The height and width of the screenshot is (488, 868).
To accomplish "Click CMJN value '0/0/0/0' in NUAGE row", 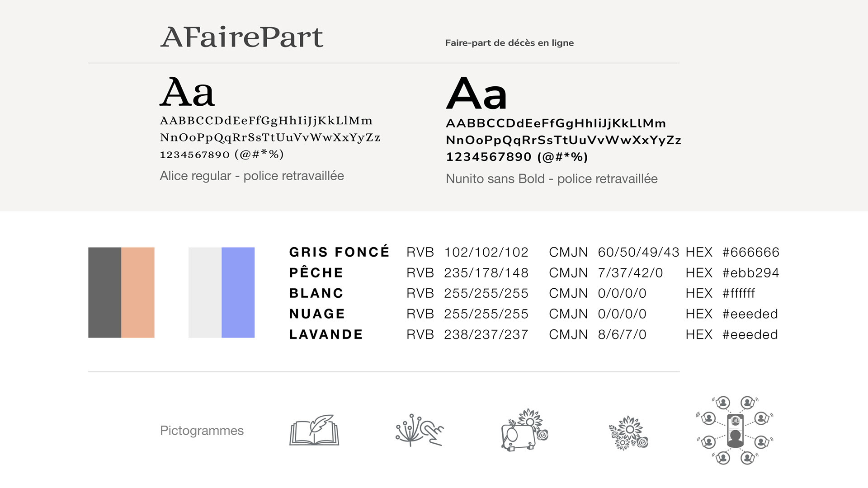I will (622, 314).
